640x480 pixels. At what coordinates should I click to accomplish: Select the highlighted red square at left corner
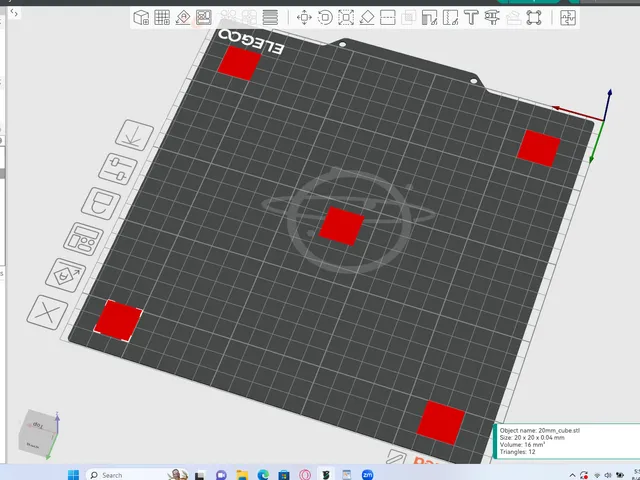pyautogui.click(x=118, y=320)
